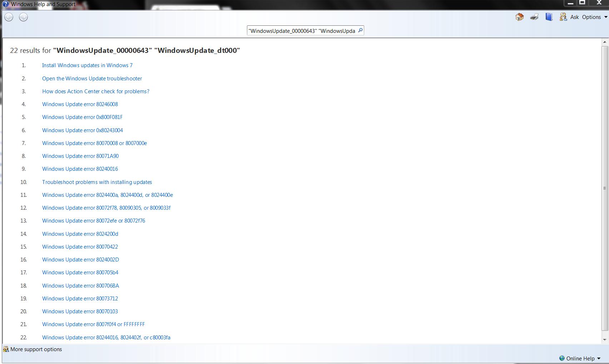
Task: Open error 8007f0f4 or FFFFFFFF result
Action: (x=93, y=324)
